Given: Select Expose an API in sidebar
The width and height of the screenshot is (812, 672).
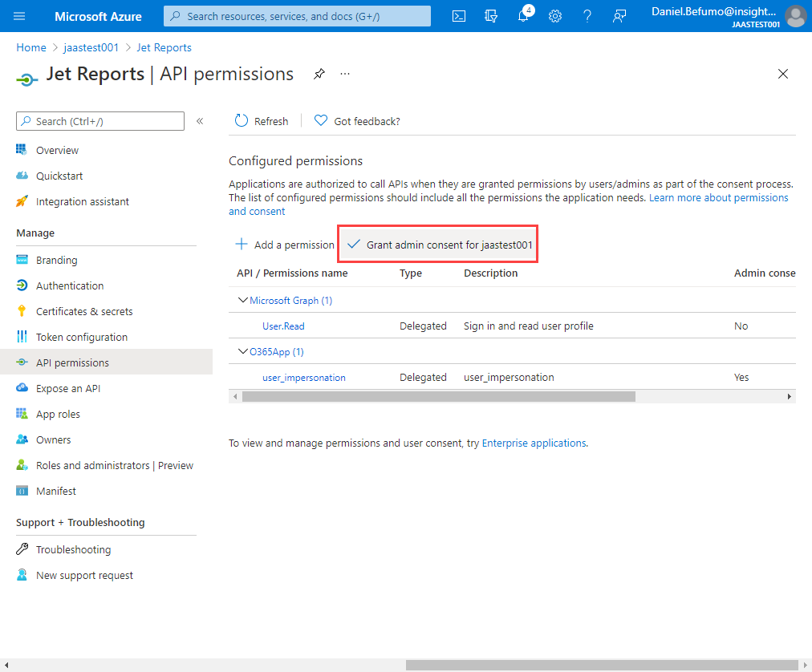Looking at the screenshot, I should coord(68,388).
